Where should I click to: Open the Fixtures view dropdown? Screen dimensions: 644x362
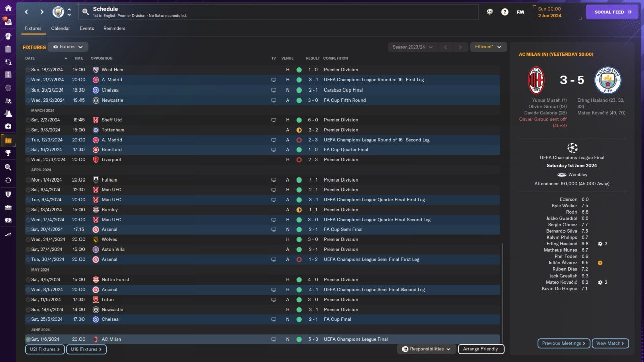68,47
